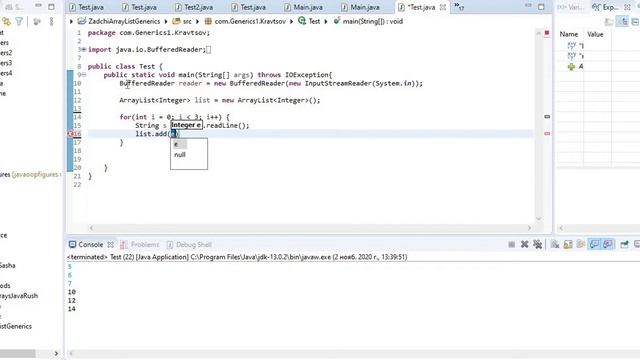
Task: Open the Package Explorer View Menu dots
Action: coord(51,22)
